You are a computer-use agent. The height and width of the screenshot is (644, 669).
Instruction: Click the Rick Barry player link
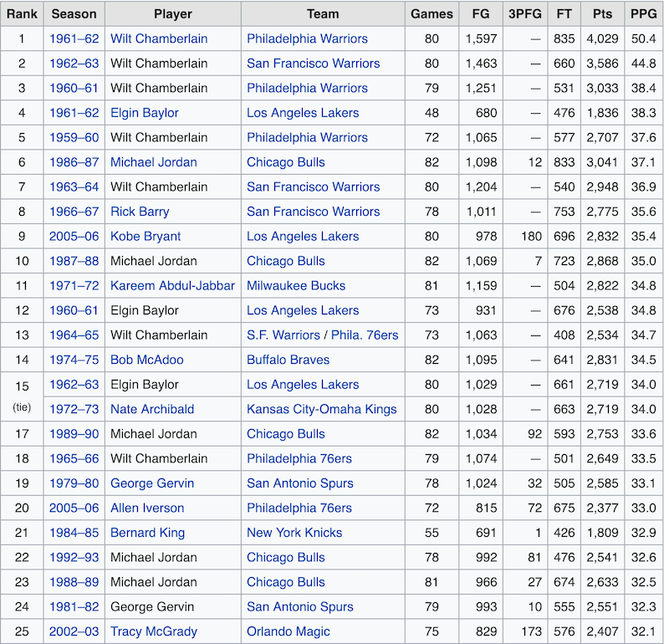140,212
